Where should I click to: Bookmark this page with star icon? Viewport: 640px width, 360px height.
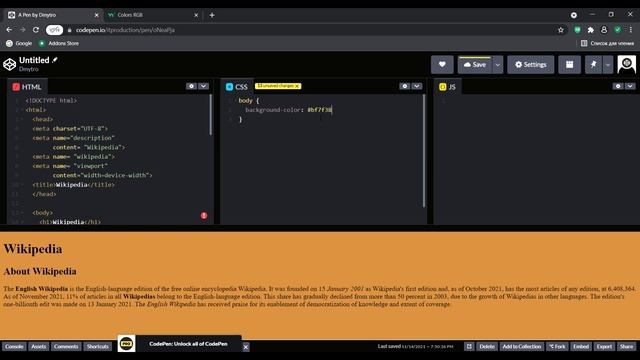(561, 30)
